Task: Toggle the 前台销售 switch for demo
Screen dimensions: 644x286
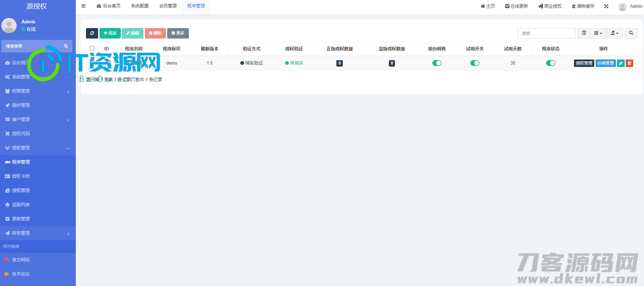Action: click(x=437, y=63)
